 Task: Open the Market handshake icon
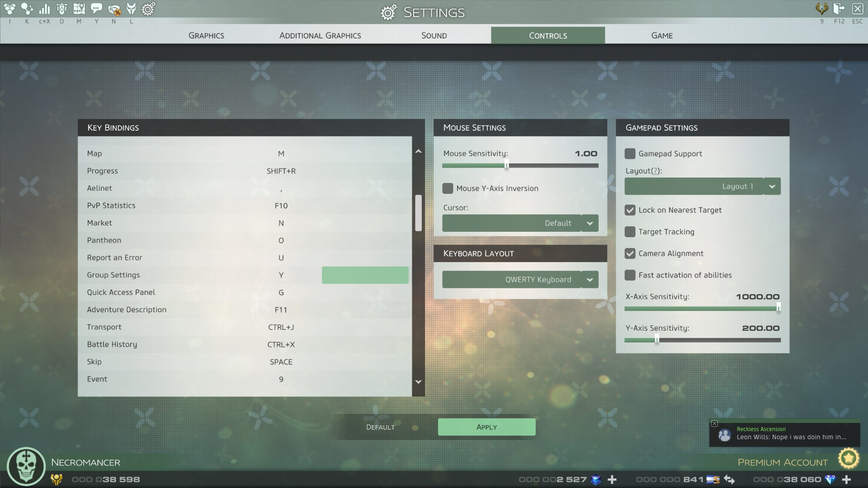click(114, 9)
